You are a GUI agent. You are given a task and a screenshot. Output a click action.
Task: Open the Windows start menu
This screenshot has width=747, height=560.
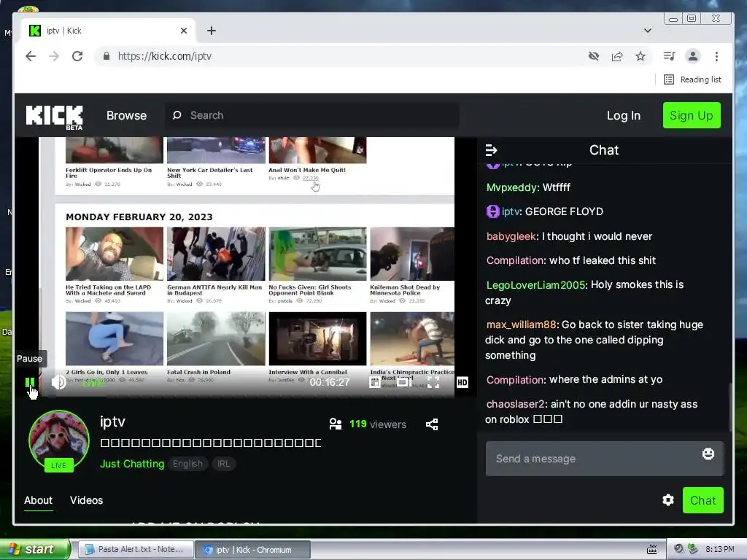point(35,549)
